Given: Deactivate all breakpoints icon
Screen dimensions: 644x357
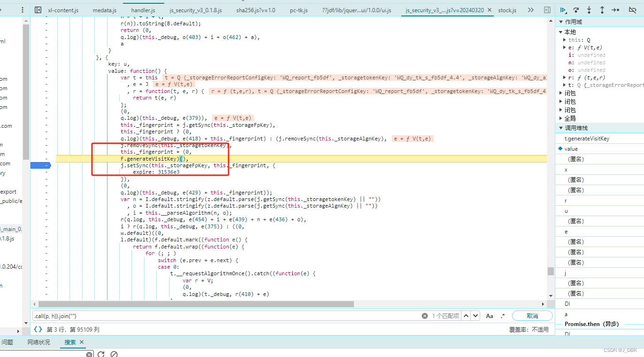Looking at the screenshot, I should (632, 10).
